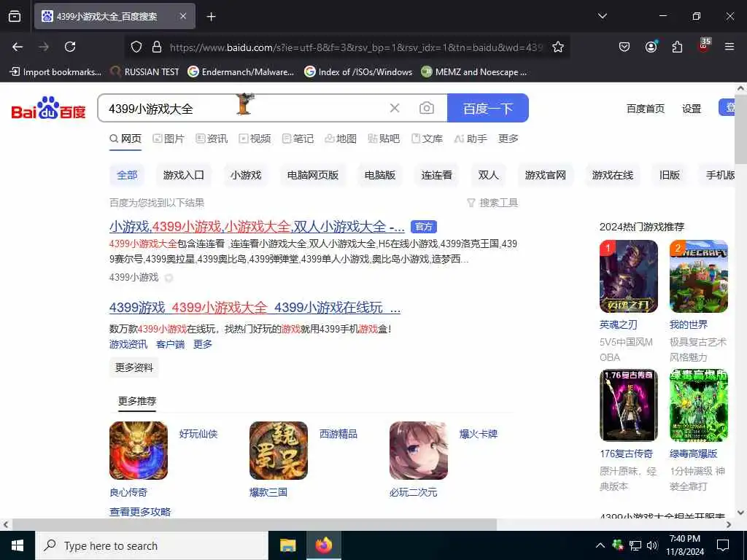Switch to 地图 map tab
This screenshot has height=560, width=747.
[341, 139]
